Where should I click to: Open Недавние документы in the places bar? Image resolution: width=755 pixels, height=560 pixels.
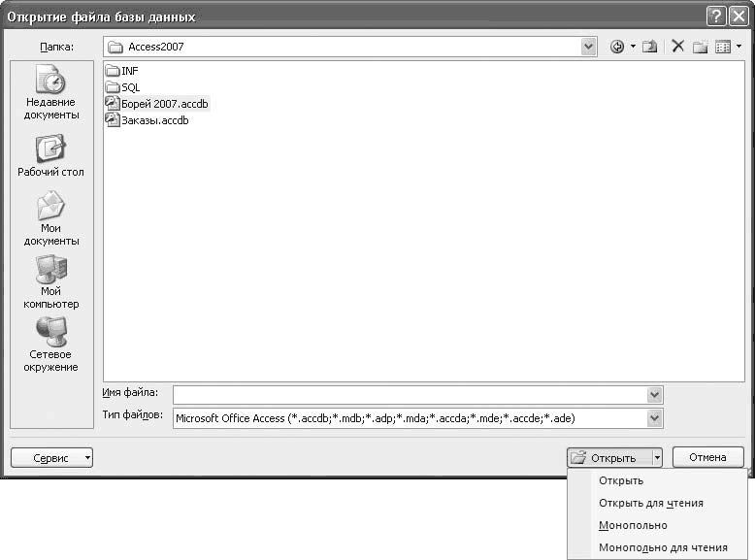tap(51, 93)
